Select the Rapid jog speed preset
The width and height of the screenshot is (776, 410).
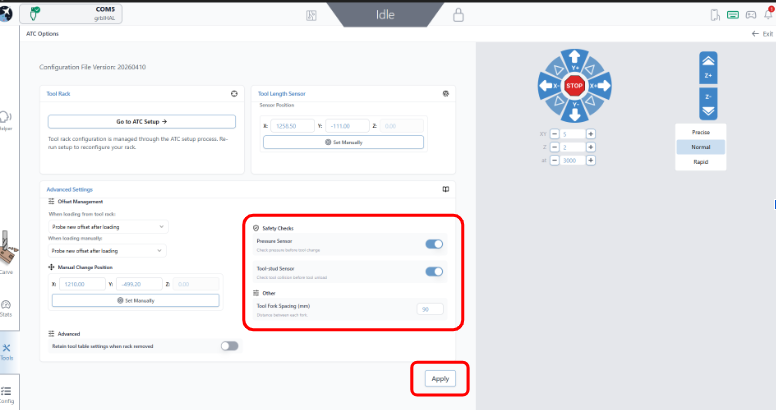pos(701,162)
